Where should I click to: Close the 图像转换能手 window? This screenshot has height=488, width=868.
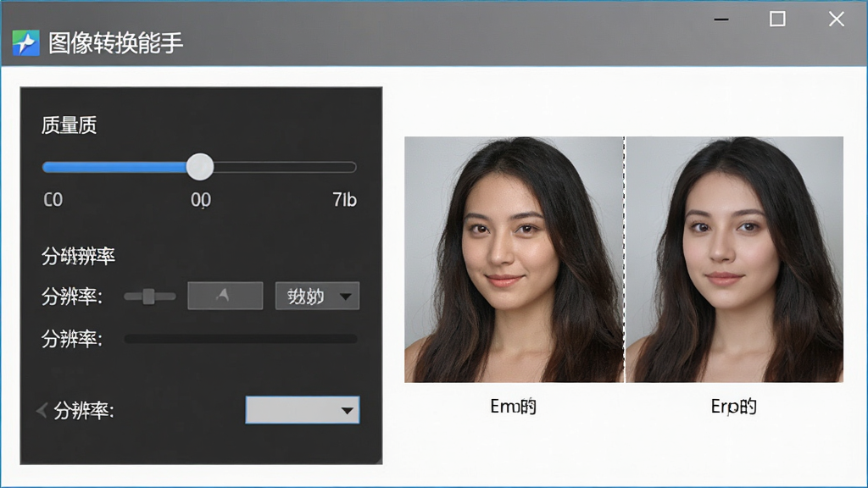click(837, 19)
